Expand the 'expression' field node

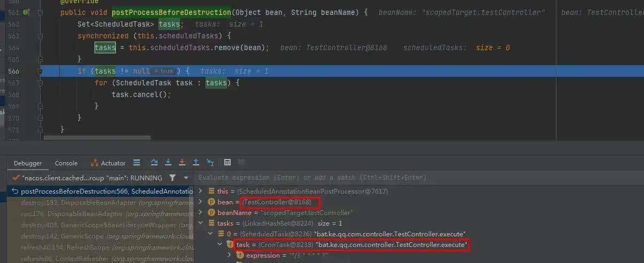(230, 256)
